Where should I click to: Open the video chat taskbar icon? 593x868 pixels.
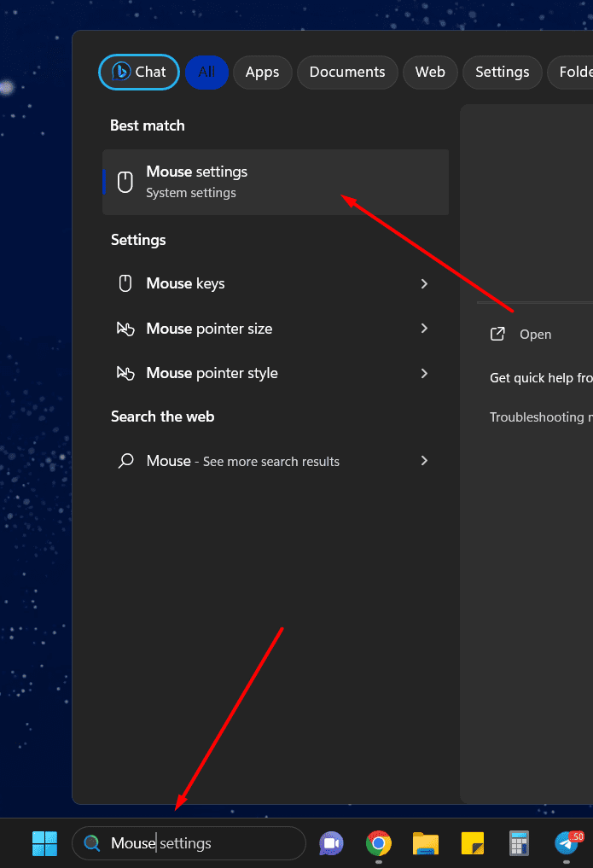(331, 843)
